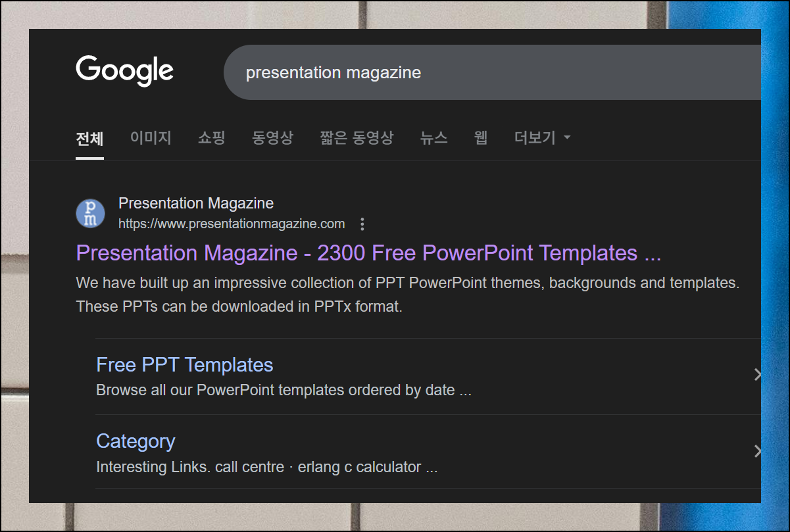Image resolution: width=790 pixels, height=532 pixels.
Task: Click the snippet text starting 'We have built up'
Action: point(408,295)
